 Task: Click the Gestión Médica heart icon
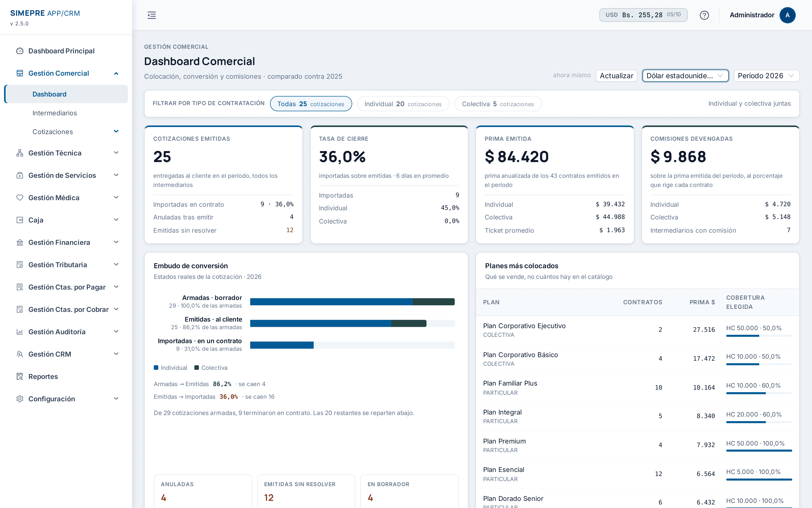click(x=20, y=198)
